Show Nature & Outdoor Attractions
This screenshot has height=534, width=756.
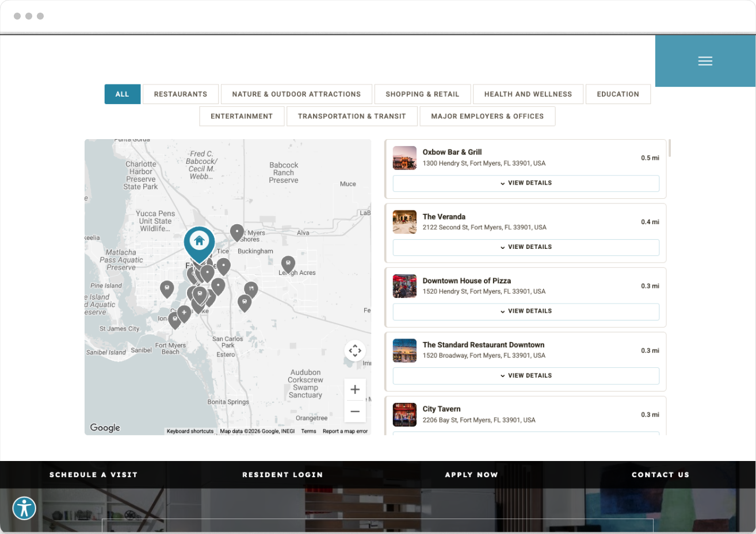(x=296, y=94)
